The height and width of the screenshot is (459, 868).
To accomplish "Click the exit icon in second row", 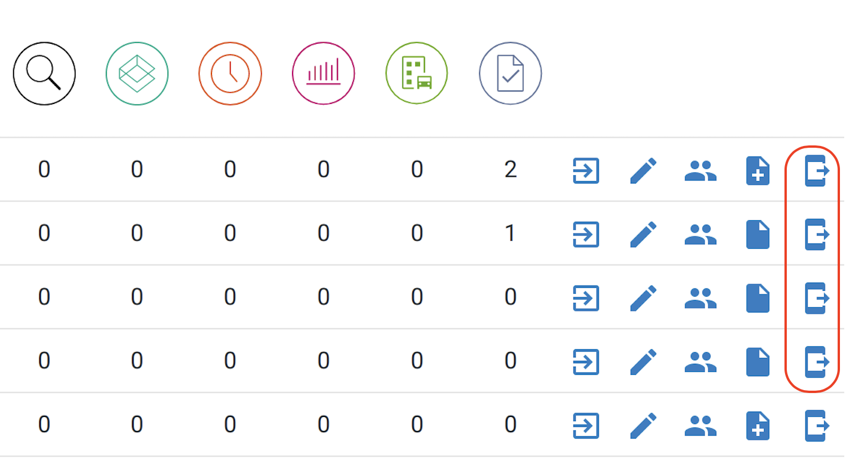I will point(817,234).
